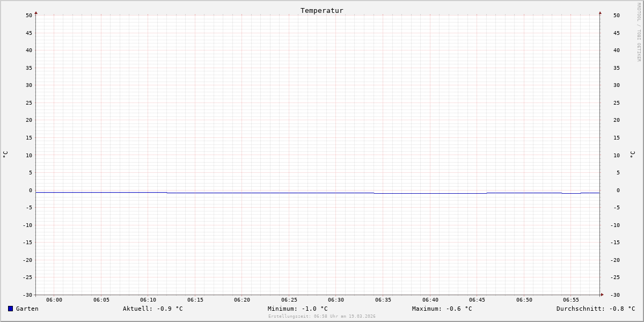Select the 'Garten' legend label

tap(27, 309)
